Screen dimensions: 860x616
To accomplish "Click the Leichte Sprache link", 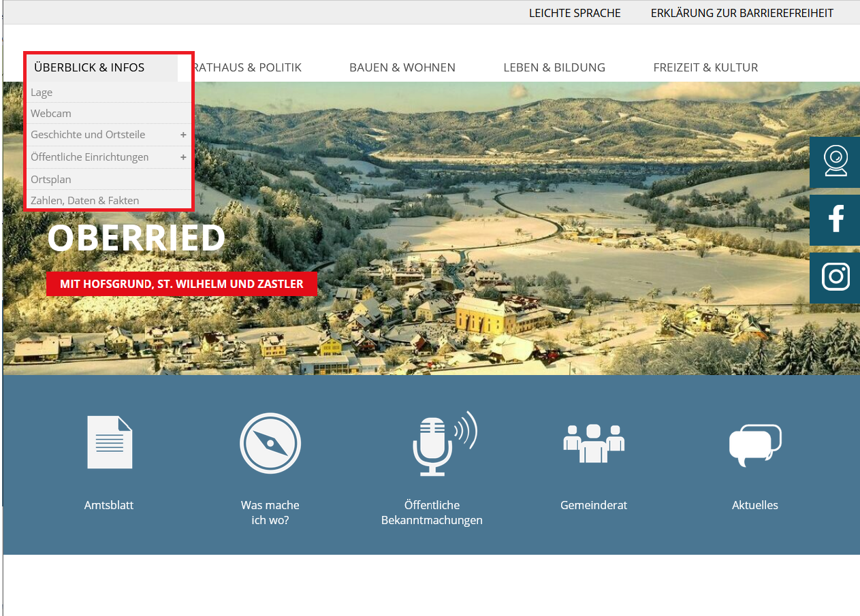I will click(x=575, y=13).
